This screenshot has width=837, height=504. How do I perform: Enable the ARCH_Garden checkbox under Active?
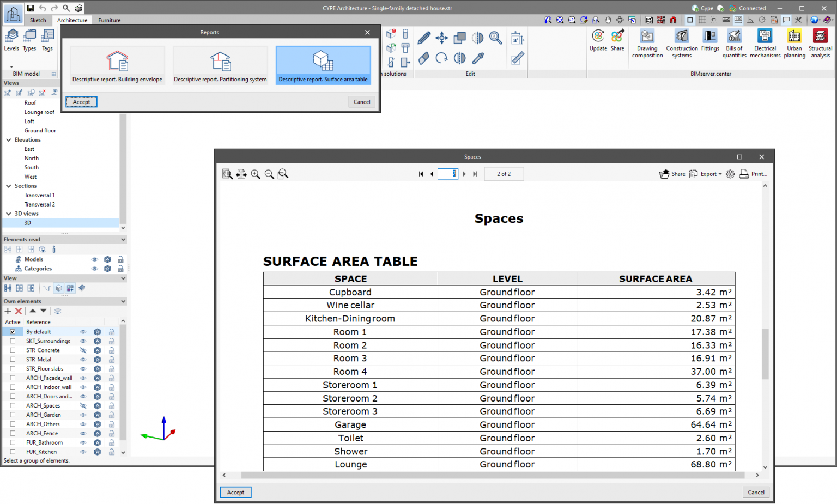point(13,415)
